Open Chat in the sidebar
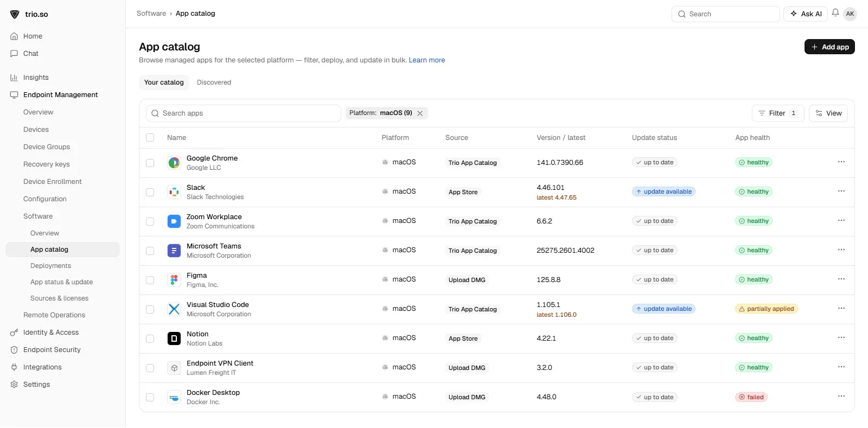This screenshot has width=868, height=428. pyautogui.click(x=31, y=54)
